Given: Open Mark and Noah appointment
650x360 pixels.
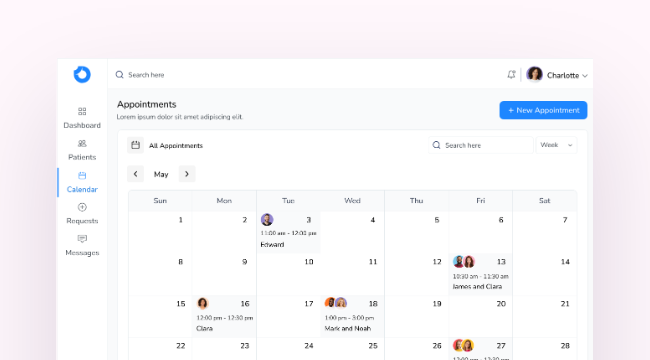Looking at the screenshot, I should 352,316.
